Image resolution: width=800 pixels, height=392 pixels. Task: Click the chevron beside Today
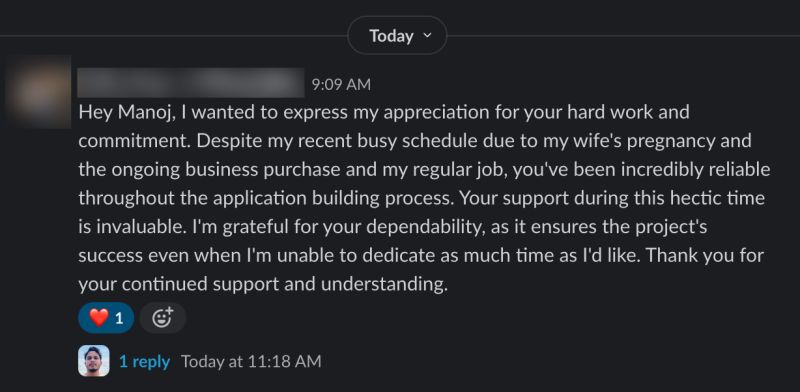pos(428,35)
